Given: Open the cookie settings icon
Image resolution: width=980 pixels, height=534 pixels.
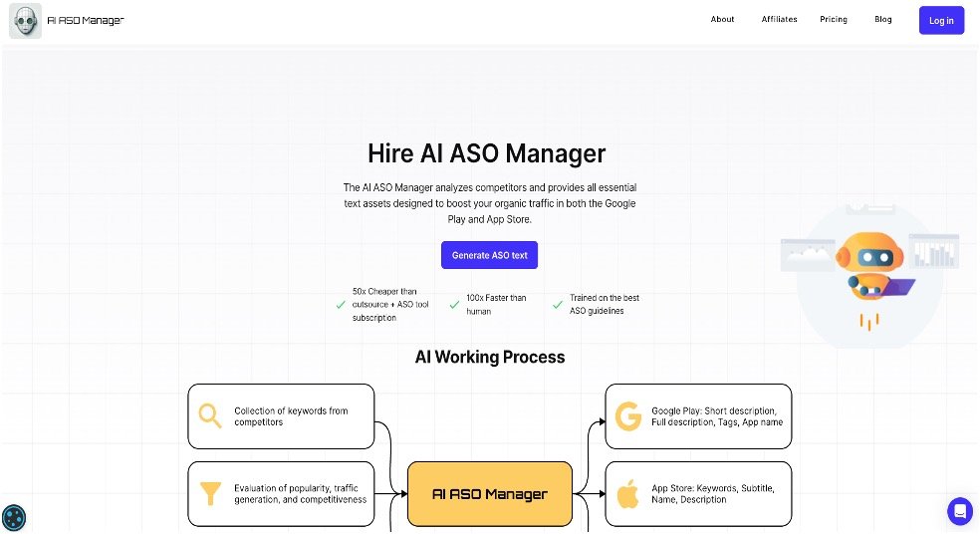Looking at the screenshot, I should 14,518.
